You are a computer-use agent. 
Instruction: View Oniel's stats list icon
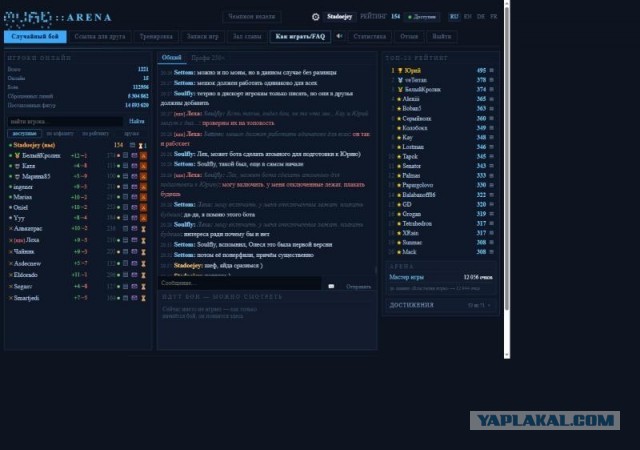click(126, 207)
